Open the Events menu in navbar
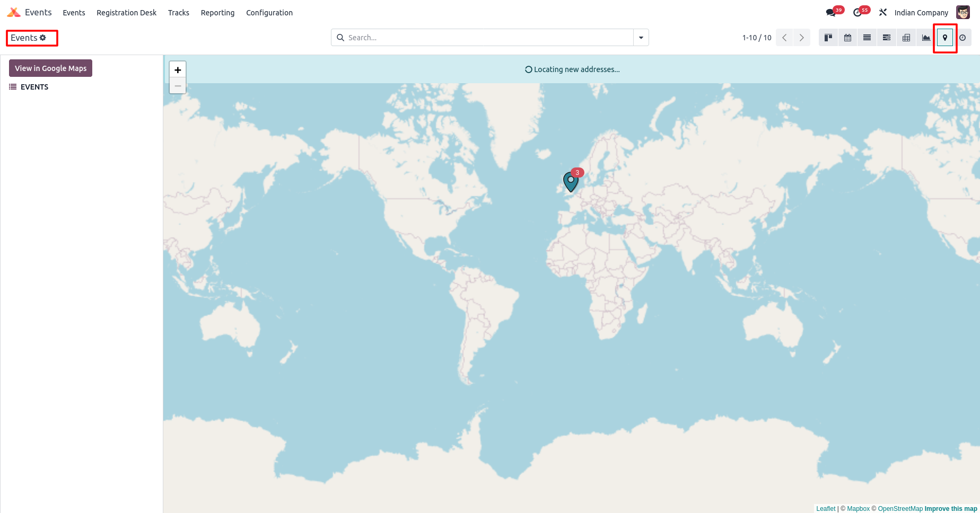Image resolution: width=980 pixels, height=513 pixels. coord(74,13)
